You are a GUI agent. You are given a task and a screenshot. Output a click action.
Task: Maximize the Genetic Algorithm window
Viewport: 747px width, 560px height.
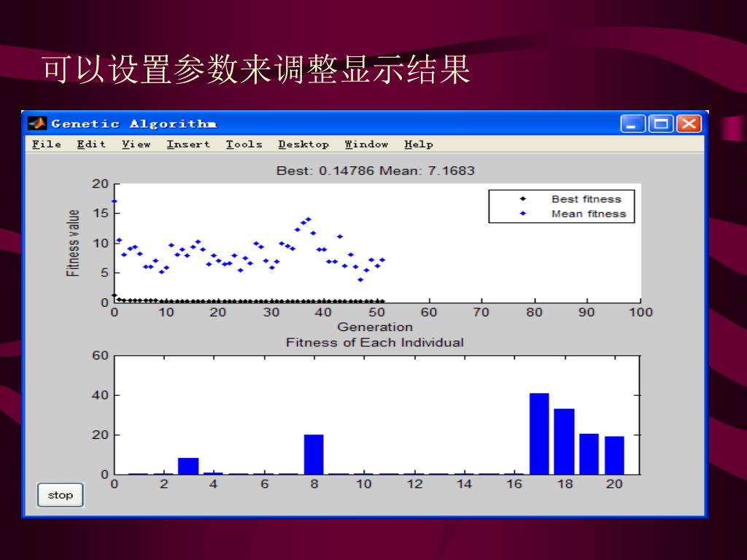tap(661, 124)
